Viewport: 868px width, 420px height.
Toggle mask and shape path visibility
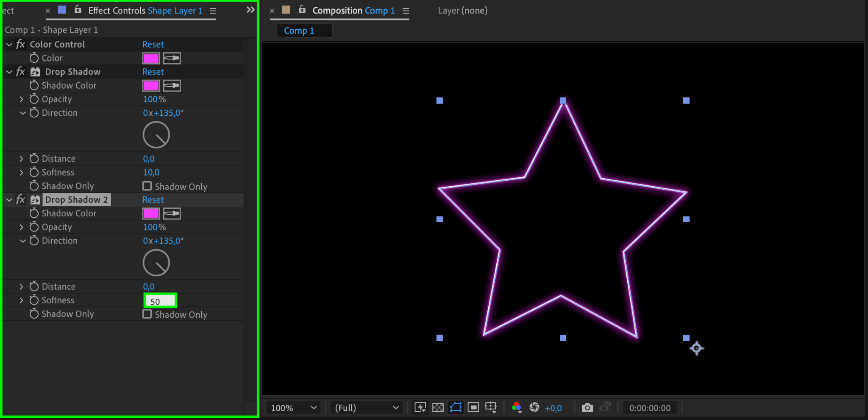click(x=456, y=408)
